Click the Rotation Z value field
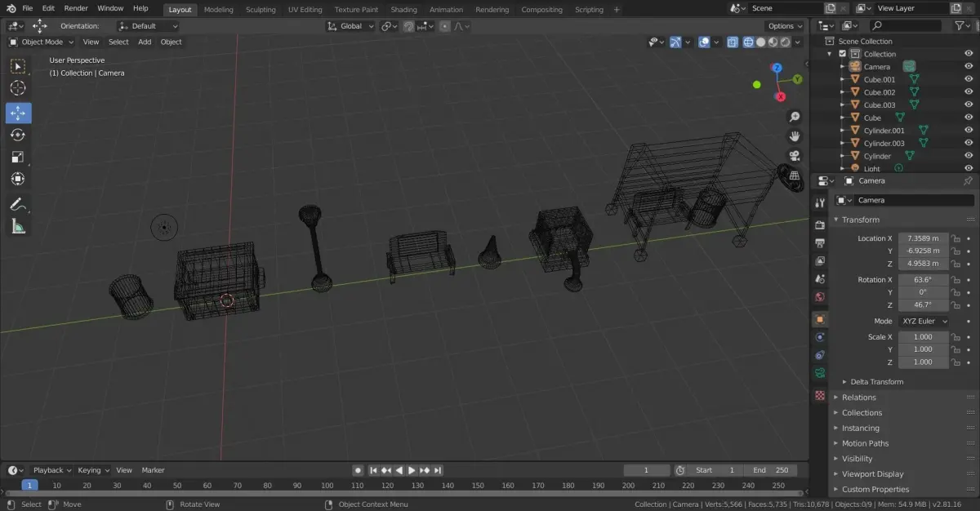This screenshot has height=511, width=980. click(924, 304)
